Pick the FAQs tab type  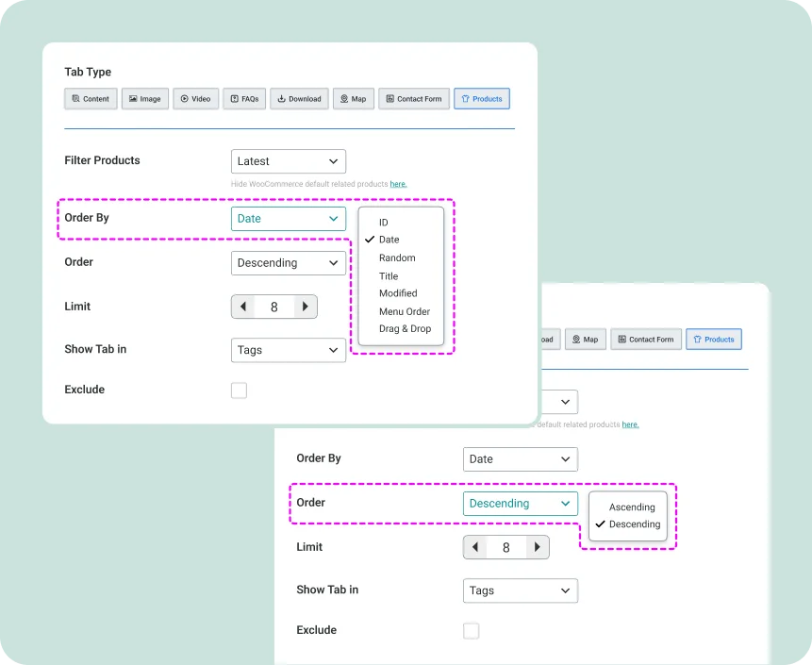244,99
